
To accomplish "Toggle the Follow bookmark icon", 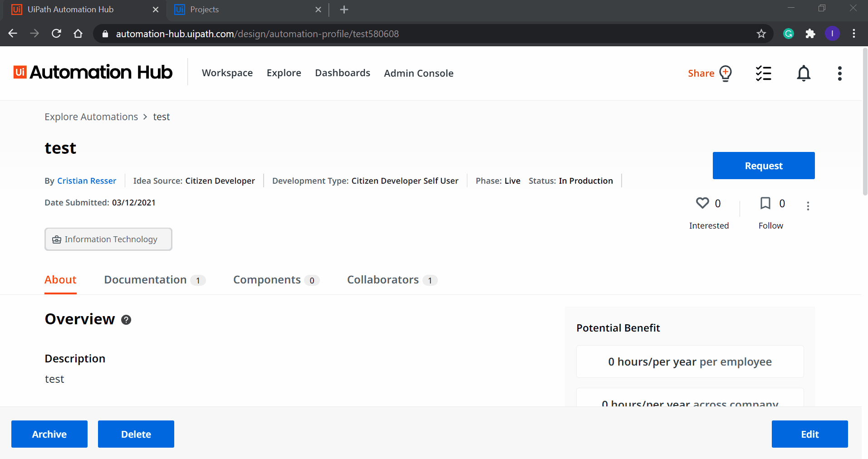I will pyautogui.click(x=765, y=203).
